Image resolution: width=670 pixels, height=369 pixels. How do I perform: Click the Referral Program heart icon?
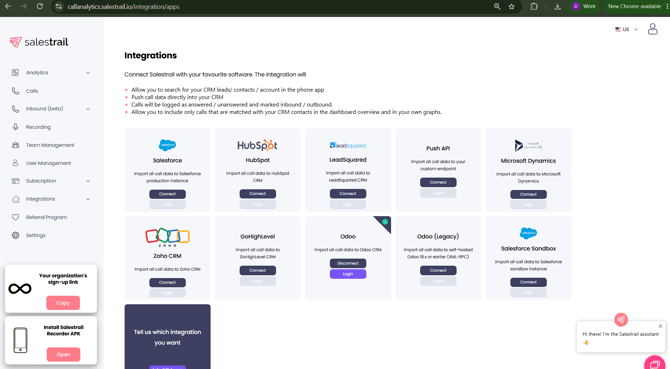click(15, 217)
